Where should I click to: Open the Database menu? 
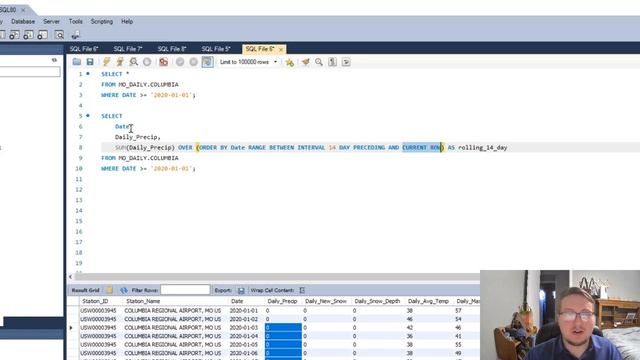(23, 22)
